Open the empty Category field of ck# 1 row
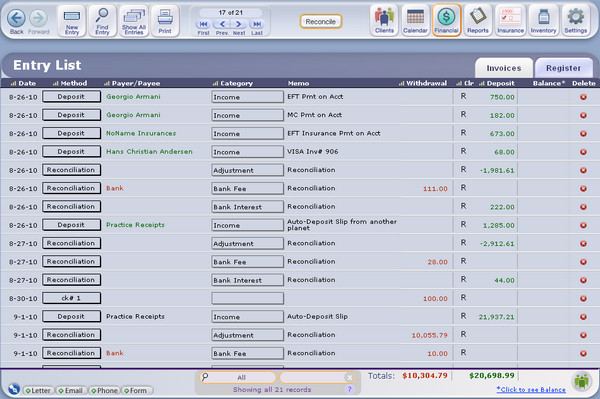 tap(248, 298)
